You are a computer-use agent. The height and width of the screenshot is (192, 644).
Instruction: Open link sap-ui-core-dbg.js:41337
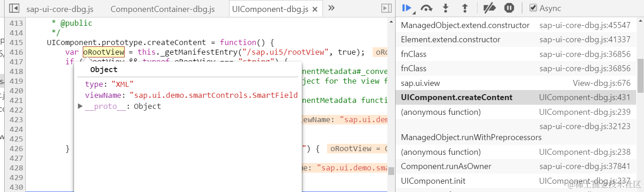tap(585, 40)
